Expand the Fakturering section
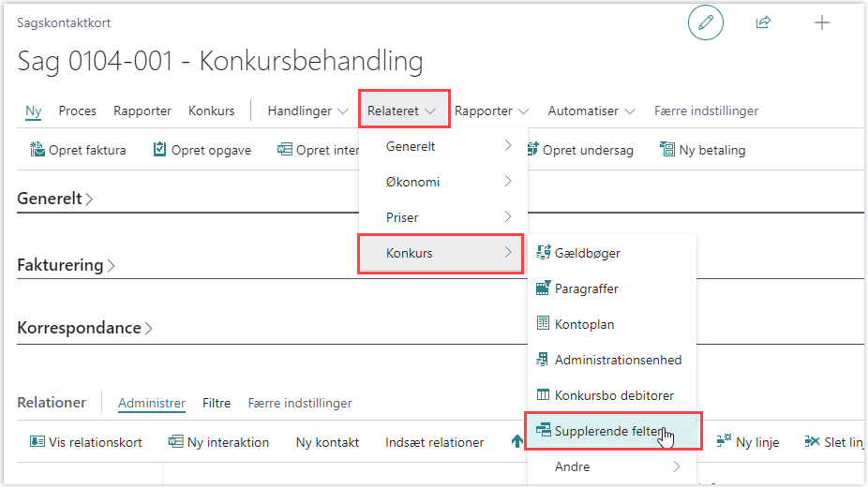The height and width of the screenshot is (488, 868). 66,265
